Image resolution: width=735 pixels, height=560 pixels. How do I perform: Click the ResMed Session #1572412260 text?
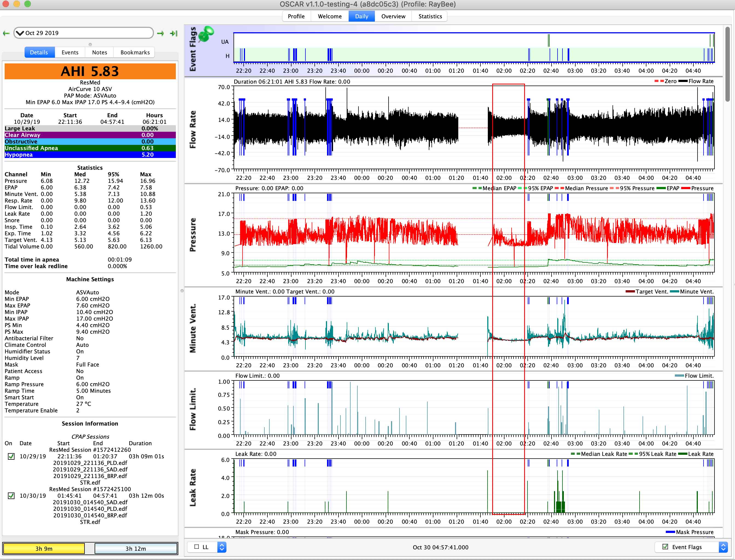90,450
